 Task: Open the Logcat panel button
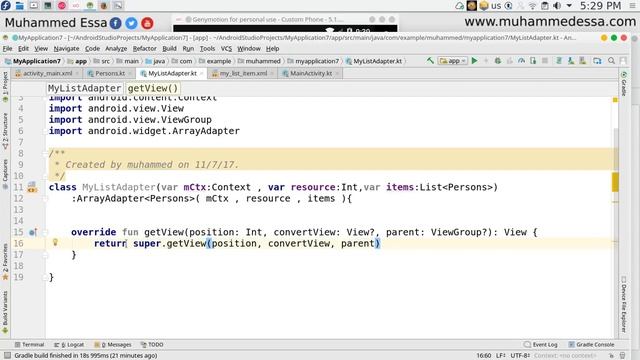(x=69, y=344)
